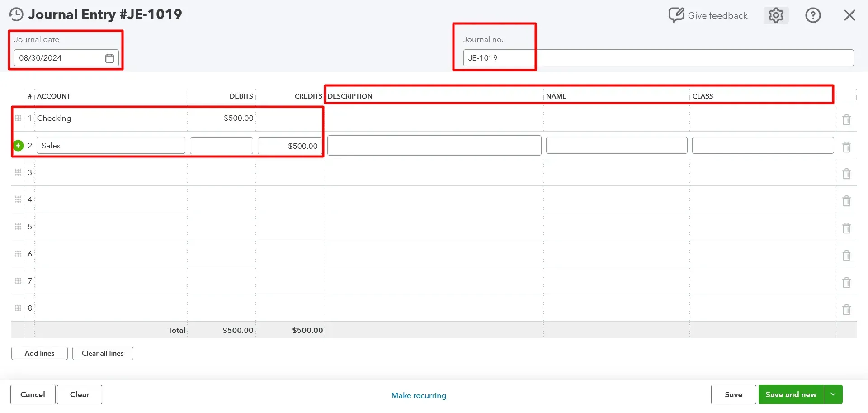Click the DESCRIPTION column header

tap(350, 96)
